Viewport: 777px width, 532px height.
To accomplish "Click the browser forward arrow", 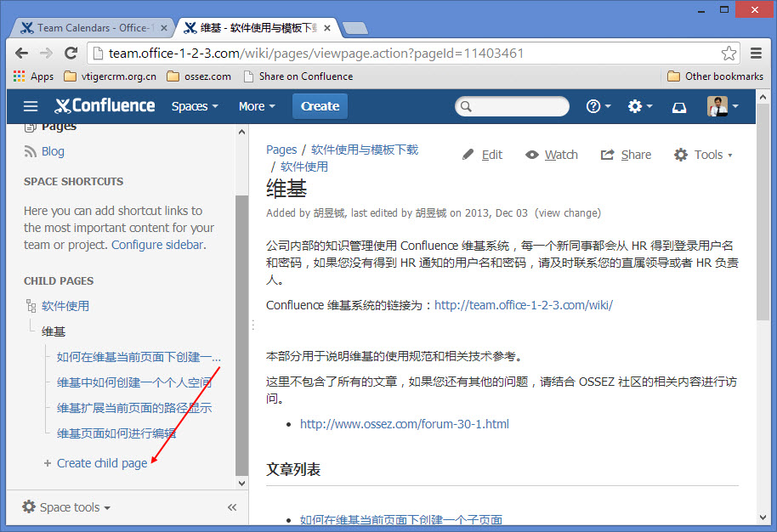I will click(x=46, y=53).
